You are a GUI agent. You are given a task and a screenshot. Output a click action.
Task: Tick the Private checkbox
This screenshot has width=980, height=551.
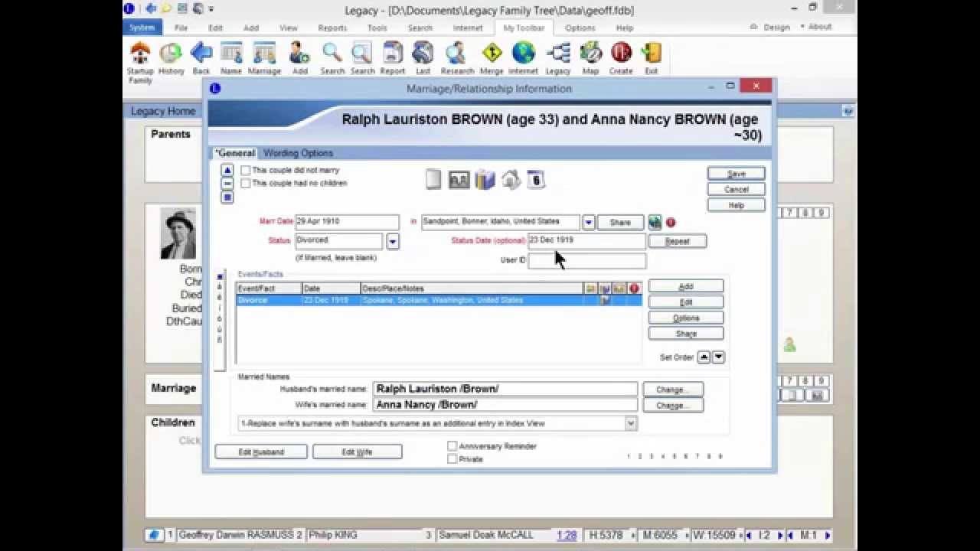click(x=452, y=459)
